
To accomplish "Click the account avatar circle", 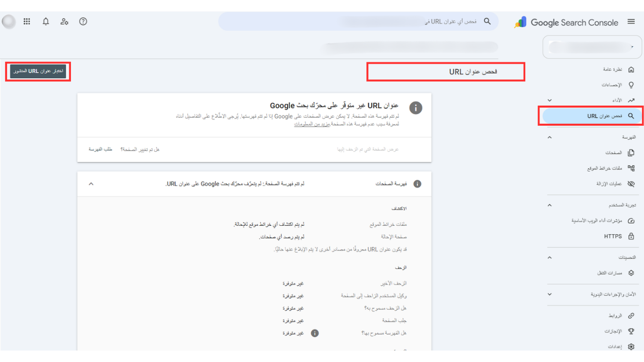I will pos(9,22).
